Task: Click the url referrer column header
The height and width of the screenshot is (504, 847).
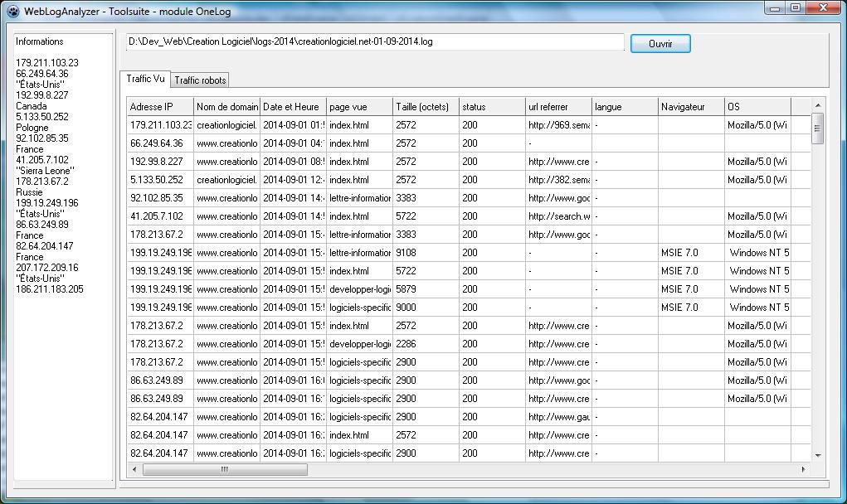Action: point(556,106)
